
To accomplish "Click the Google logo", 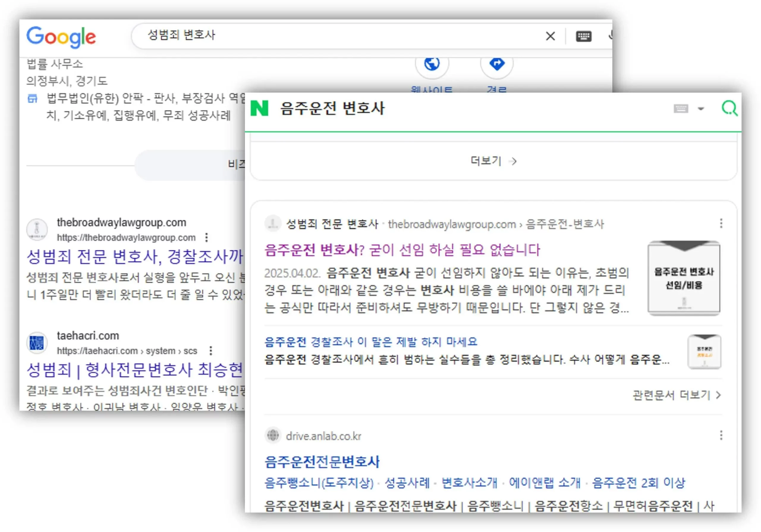I will [x=61, y=37].
